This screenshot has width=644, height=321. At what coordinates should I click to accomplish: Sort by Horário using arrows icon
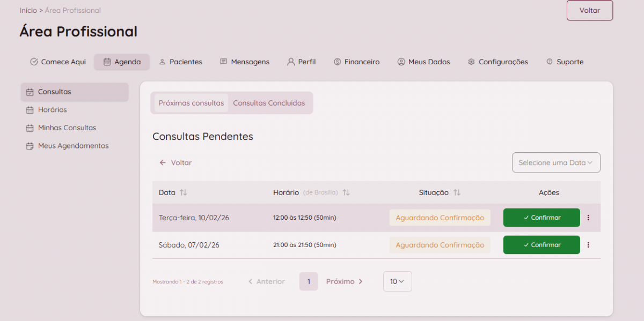click(346, 192)
